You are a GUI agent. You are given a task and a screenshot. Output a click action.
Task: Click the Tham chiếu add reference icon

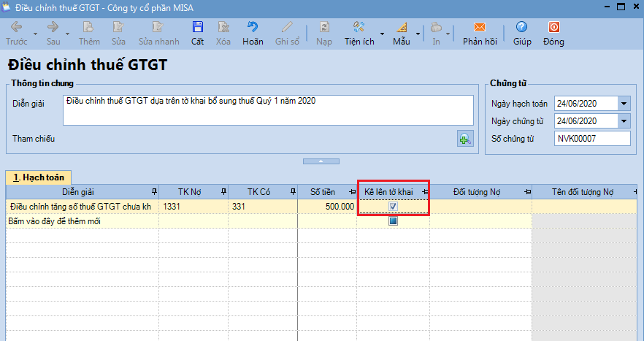pos(465,139)
